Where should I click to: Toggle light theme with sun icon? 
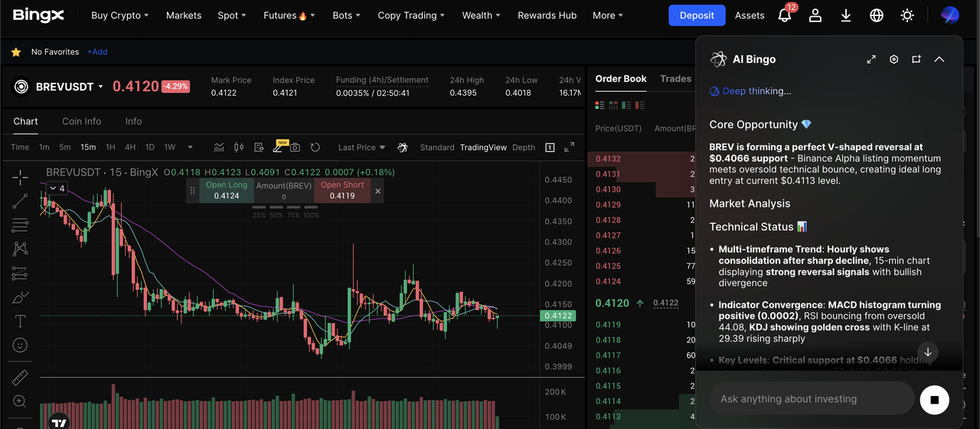pos(907,15)
